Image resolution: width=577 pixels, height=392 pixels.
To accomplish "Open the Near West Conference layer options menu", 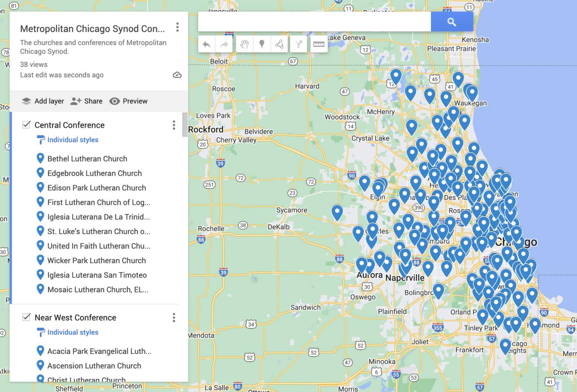I will (x=174, y=318).
